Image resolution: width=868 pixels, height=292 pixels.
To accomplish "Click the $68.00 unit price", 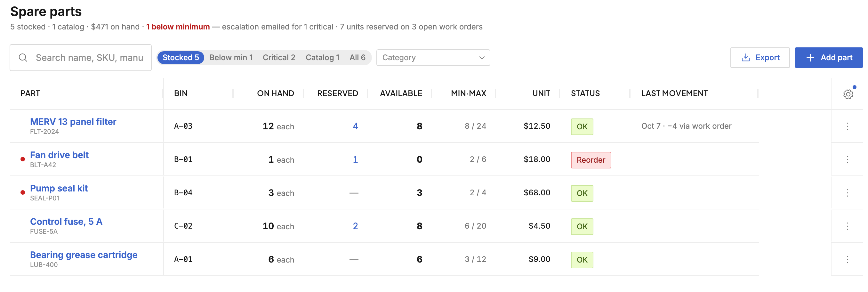I will click(537, 192).
